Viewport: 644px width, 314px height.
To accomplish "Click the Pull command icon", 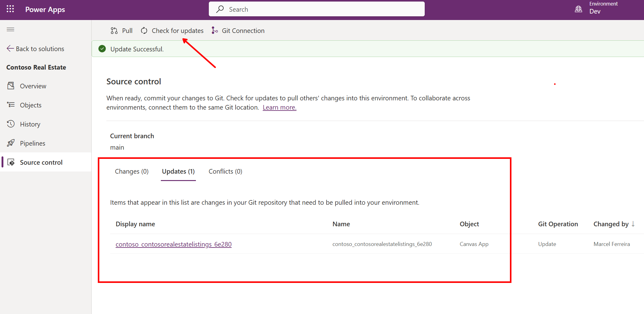I will [x=114, y=31].
